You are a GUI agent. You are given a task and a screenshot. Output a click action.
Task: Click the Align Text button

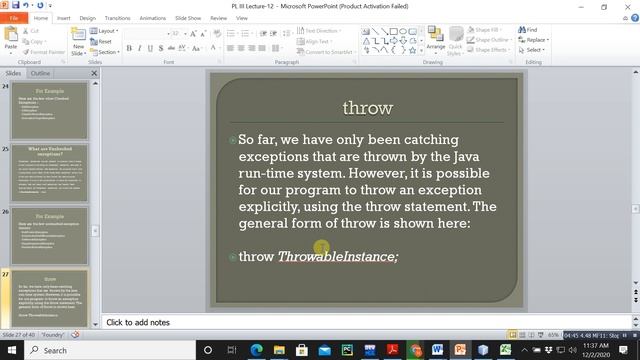point(314,41)
